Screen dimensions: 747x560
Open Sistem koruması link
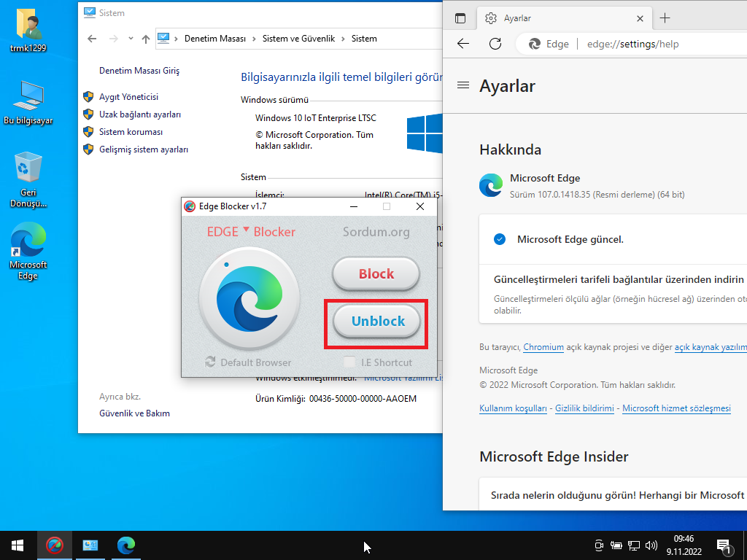click(x=131, y=132)
